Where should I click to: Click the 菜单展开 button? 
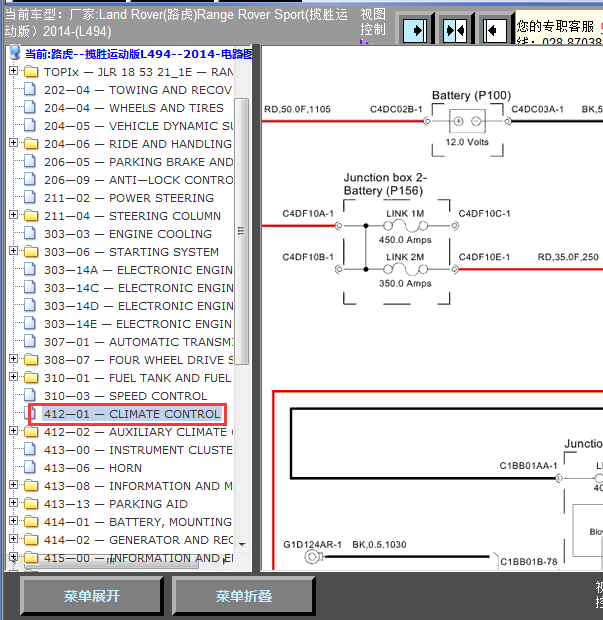pos(92,596)
